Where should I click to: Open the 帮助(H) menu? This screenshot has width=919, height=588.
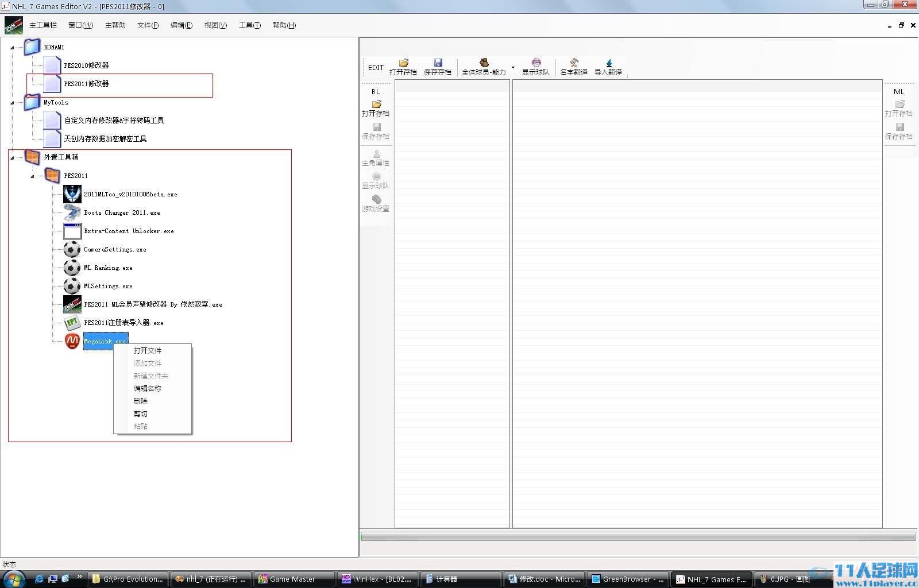[x=284, y=25]
